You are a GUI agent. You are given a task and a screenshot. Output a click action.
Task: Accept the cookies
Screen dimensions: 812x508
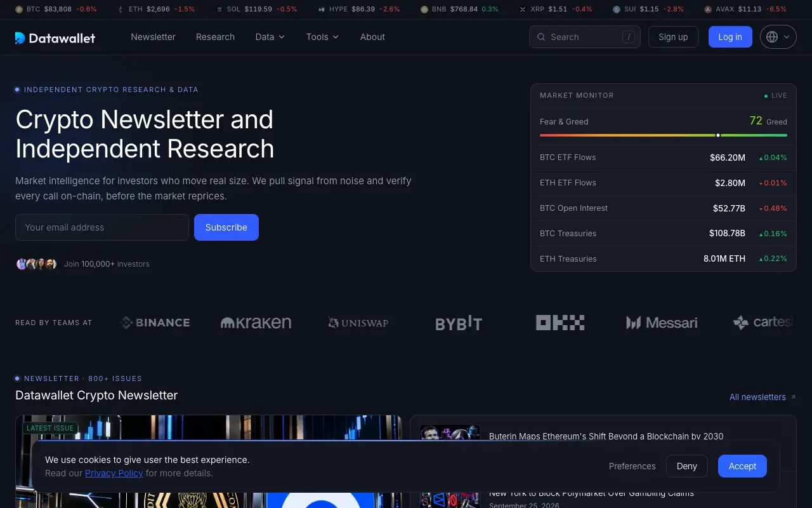pos(742,466)
